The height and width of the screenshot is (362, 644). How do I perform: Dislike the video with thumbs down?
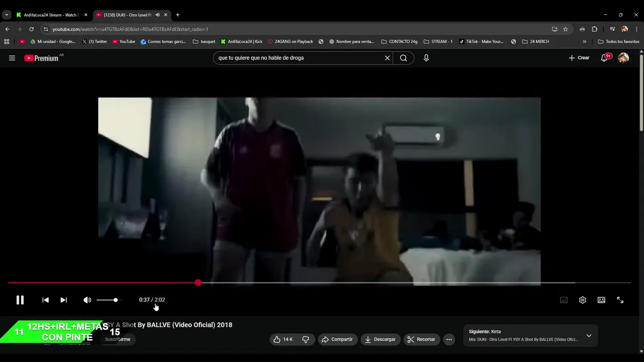305,339
